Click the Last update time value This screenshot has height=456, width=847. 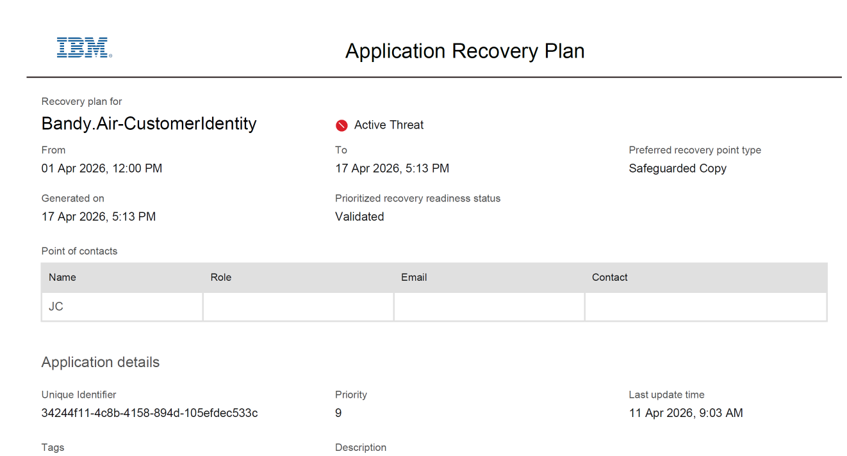[x=685, y=413]
